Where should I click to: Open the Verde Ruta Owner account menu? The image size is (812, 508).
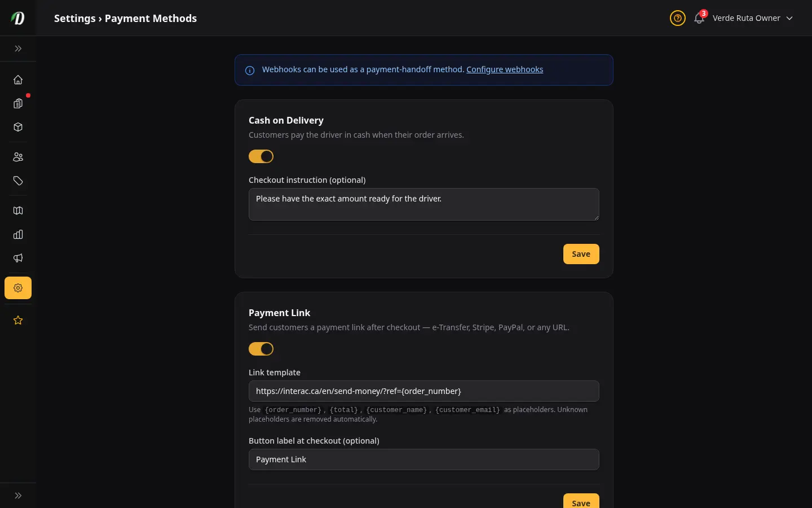[753, 18]
